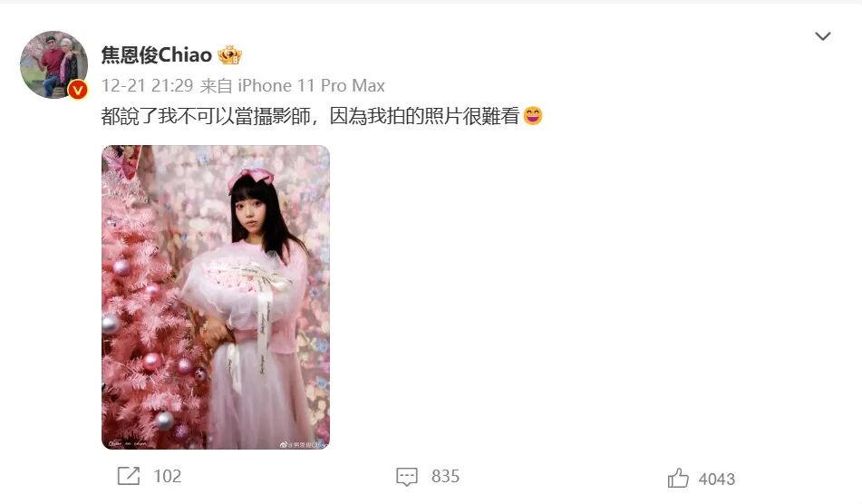Click the text 因為我拍的照片很難看
Screen dimensions: 862x504
coord(425,116)
